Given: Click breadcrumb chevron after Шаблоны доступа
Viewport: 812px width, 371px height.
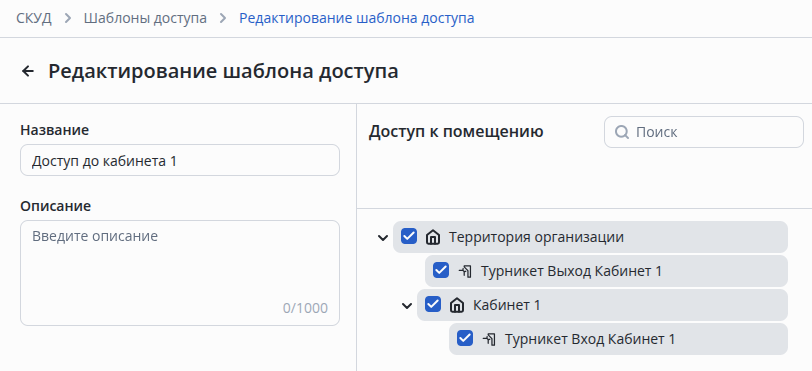Looking at the screenshot, I should pyautogui.click(x=223, y=19).
